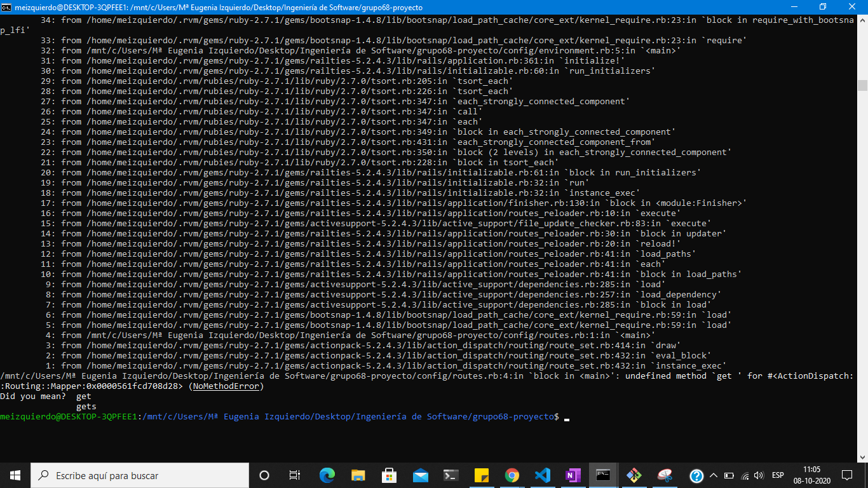
Task: Open the clock and calendar flyout
Action: coord(812,475)
